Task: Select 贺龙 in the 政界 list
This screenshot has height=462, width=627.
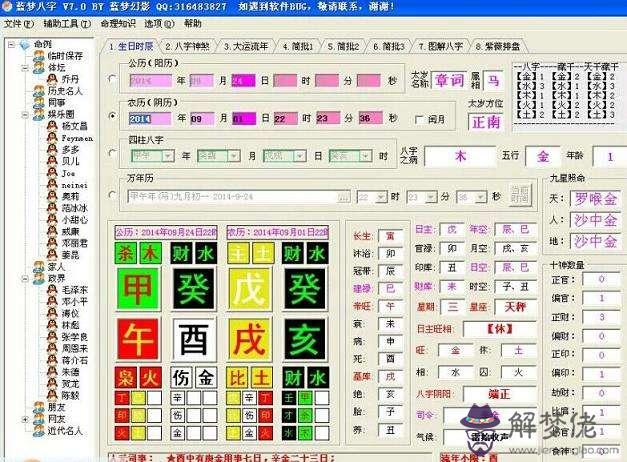Action: [70, 384]
